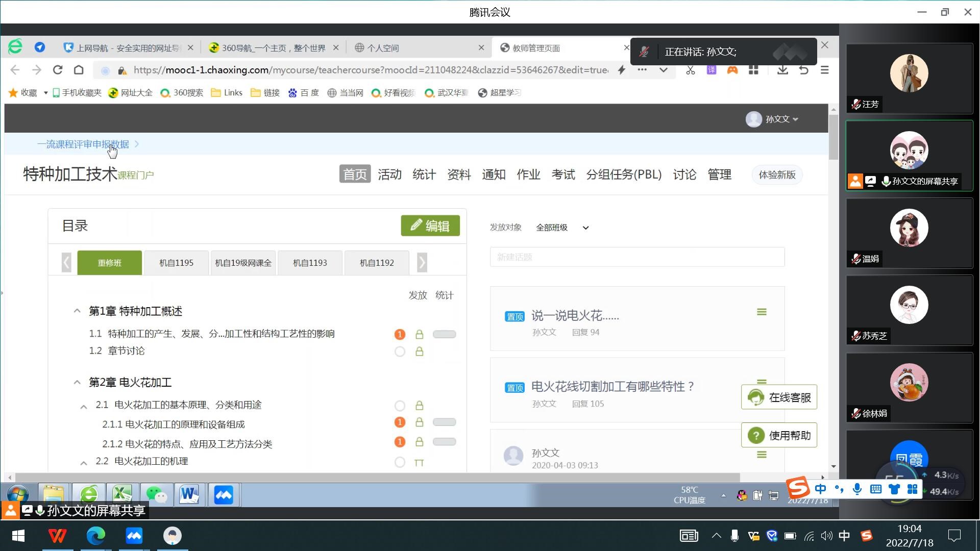
Task: Toggle release circle for 2.2 电火花加工的机理
Action: [x=400, y=462]
